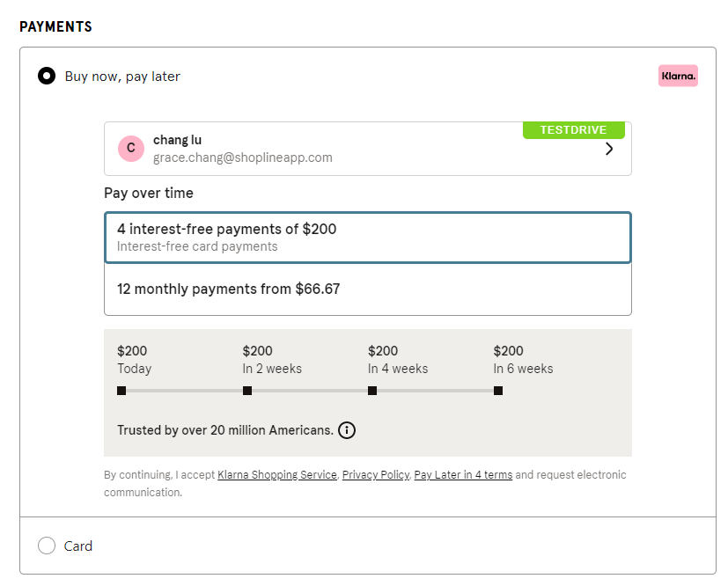The width and height of the screenshot is (728, 586).
Task: Click the In 6 weeks timeline marker
Action: (498, 391)
